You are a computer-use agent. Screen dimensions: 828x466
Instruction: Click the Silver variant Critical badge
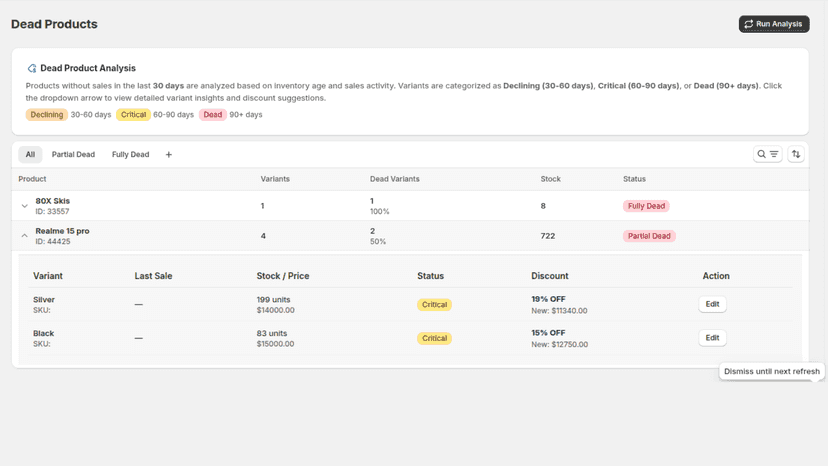coord(434,305)
